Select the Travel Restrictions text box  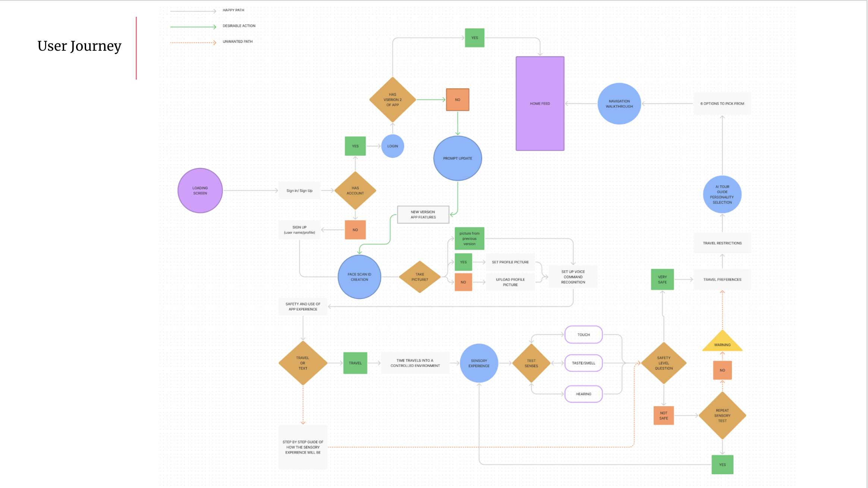pyautogui.click(x=722, y=243)
